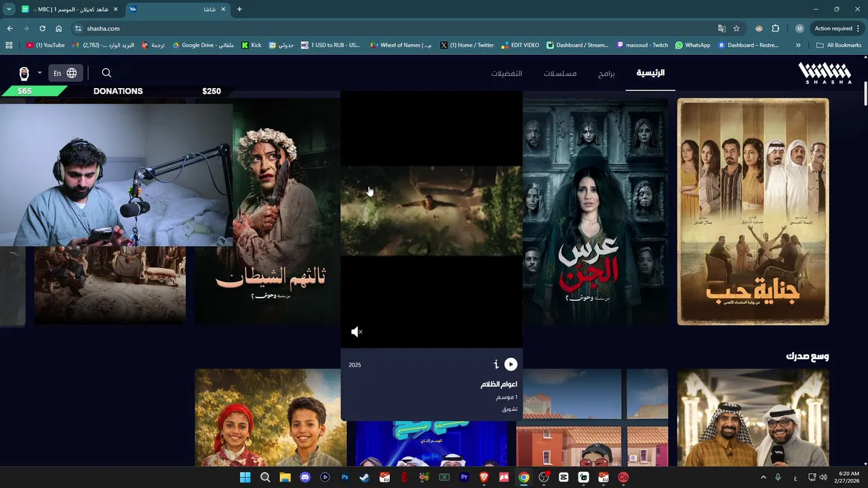Viewport: 868px width, 488px height.
Task: Show more bookmarks with the chevron
Action: (x=798, y=45)
